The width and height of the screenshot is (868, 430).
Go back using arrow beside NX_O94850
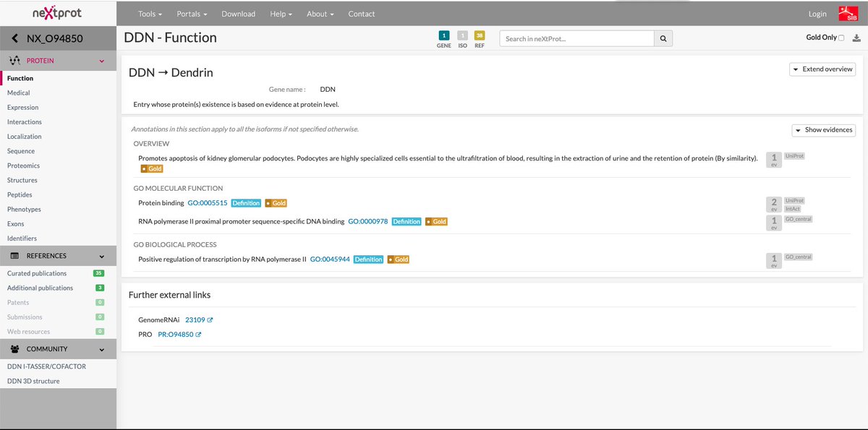[x=15, y=38]
